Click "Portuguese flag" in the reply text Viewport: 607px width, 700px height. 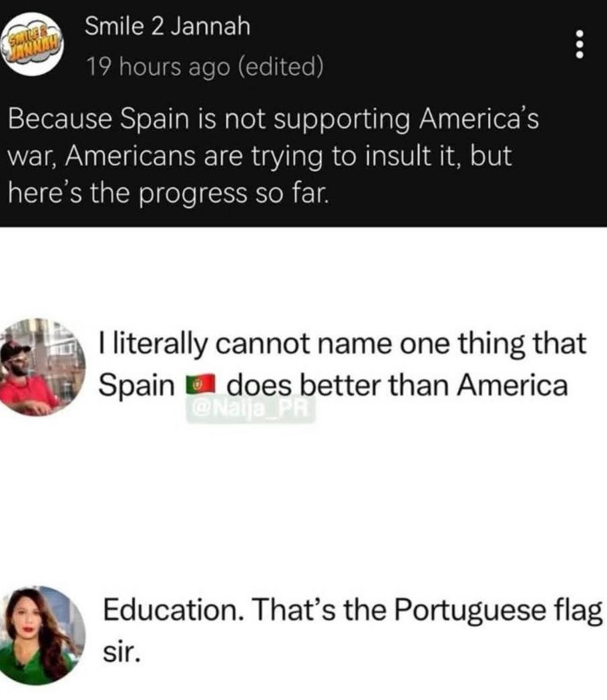pos(498,611)
